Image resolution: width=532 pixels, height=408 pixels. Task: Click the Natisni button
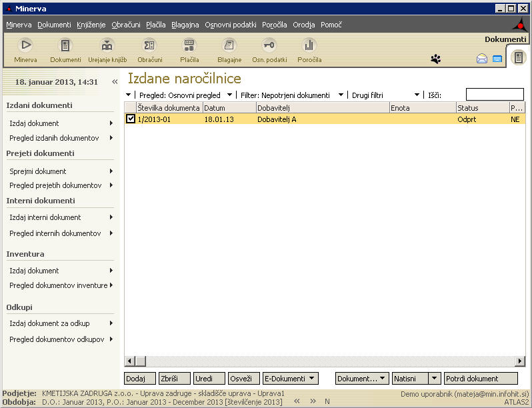pos(410,379)
